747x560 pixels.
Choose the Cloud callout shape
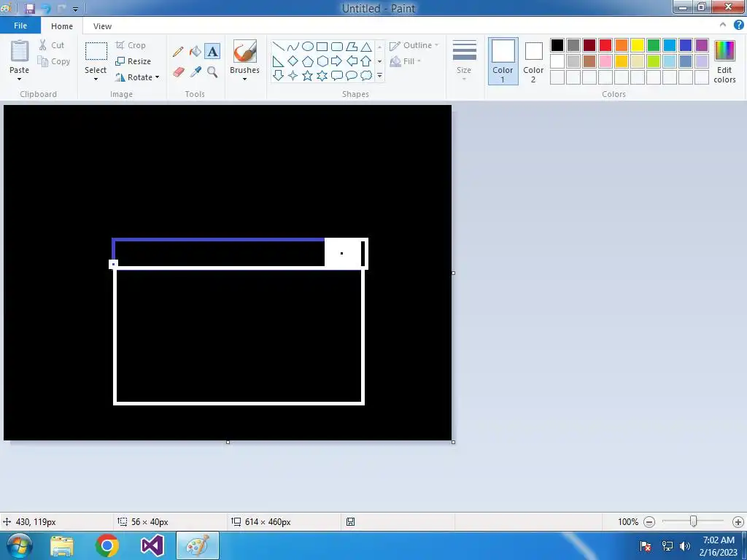click(x=366, y=75)
